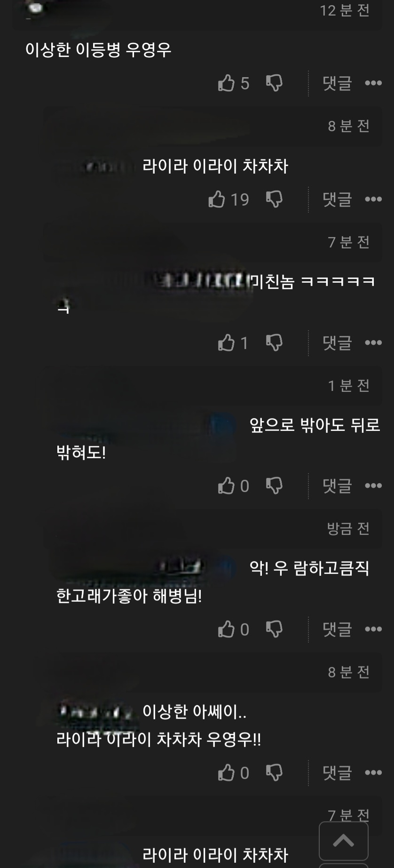Viewport: 394px width, 868px height.
Task: Like the '이상한 아쎄이..' comment
Action: click(226, 772)
